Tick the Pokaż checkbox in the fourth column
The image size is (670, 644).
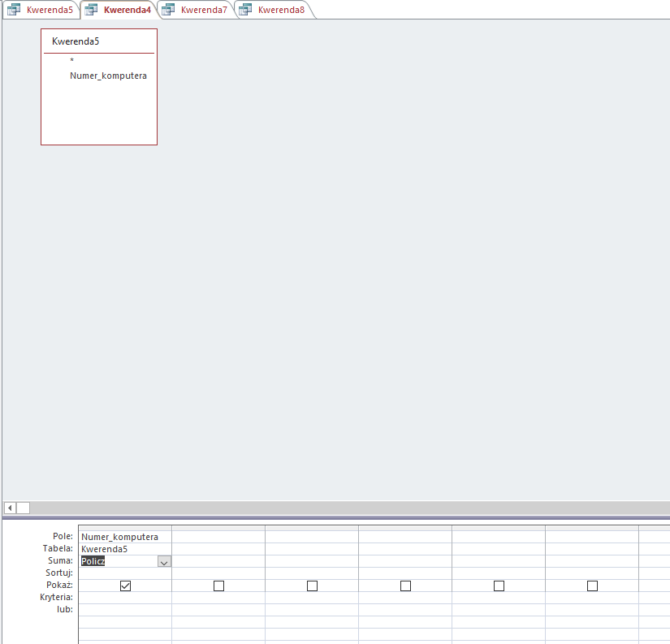405,586
